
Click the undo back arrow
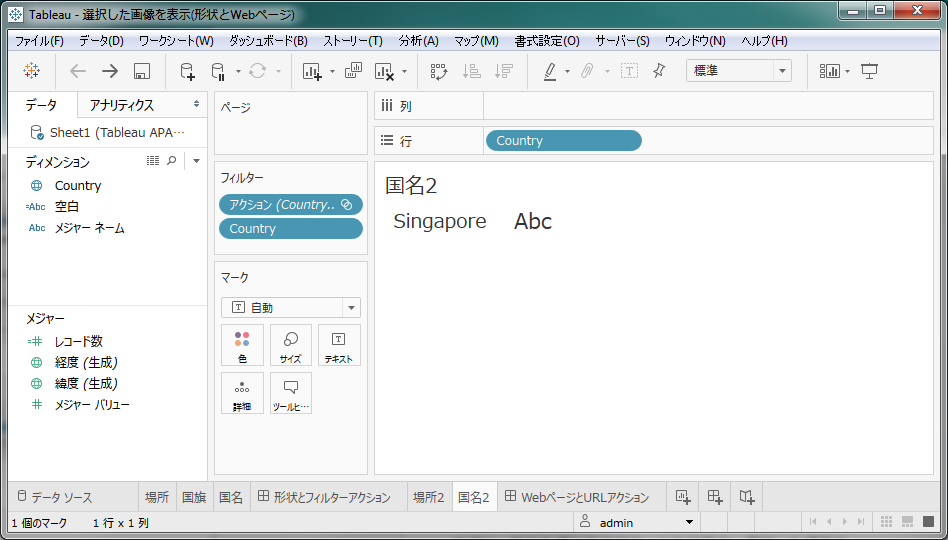(x=78, y=71)
